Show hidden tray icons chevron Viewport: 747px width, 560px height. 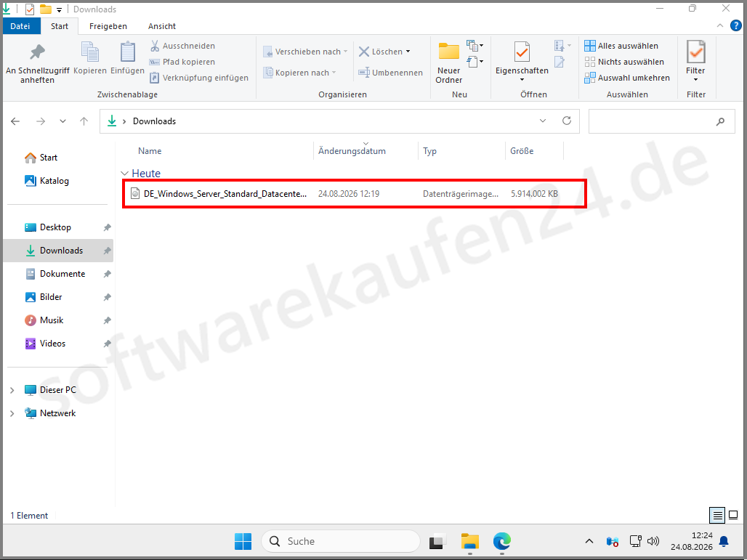pos(589,541)
